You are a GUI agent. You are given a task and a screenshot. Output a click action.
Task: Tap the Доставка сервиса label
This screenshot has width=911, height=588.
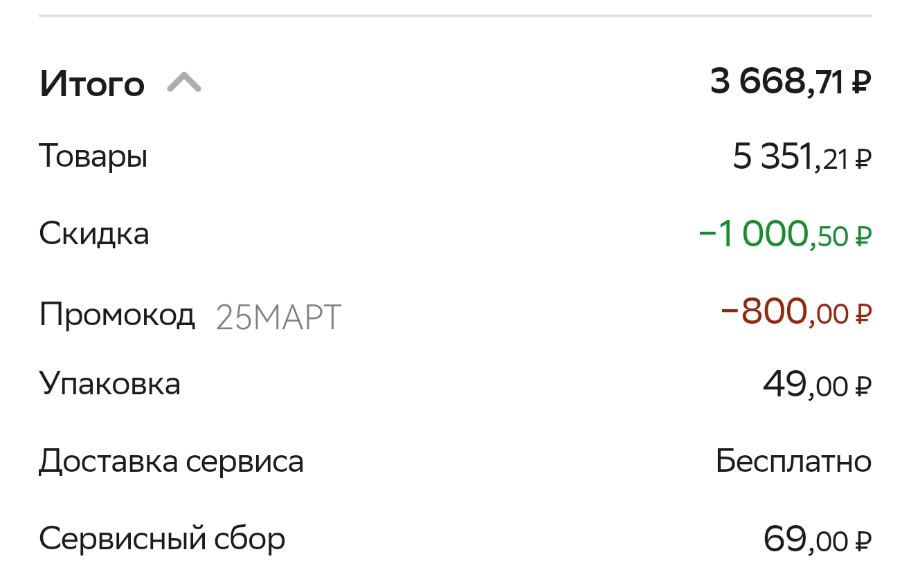171,461
